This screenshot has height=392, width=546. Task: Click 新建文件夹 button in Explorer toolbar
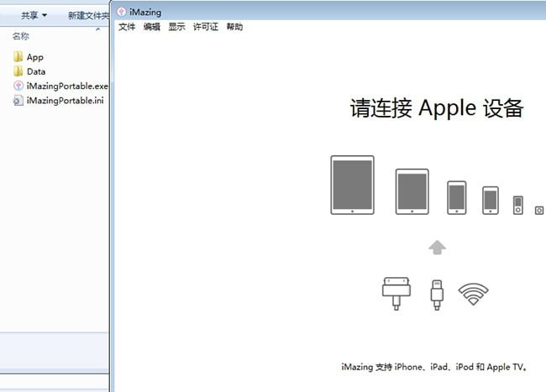(x=88, y=15)
